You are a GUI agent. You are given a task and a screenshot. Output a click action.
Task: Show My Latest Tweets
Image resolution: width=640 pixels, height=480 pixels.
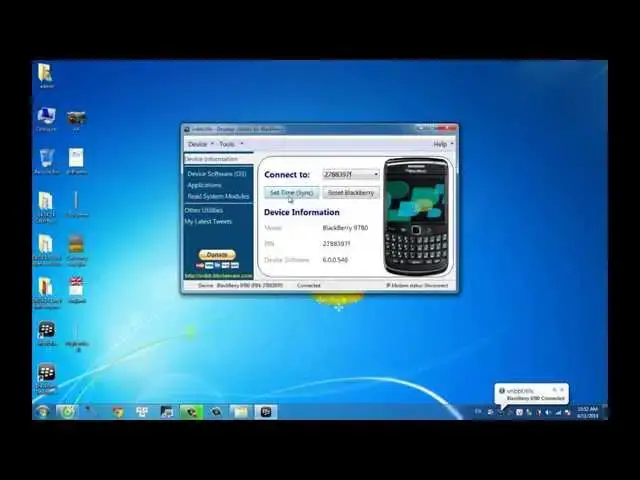(208, 222)
